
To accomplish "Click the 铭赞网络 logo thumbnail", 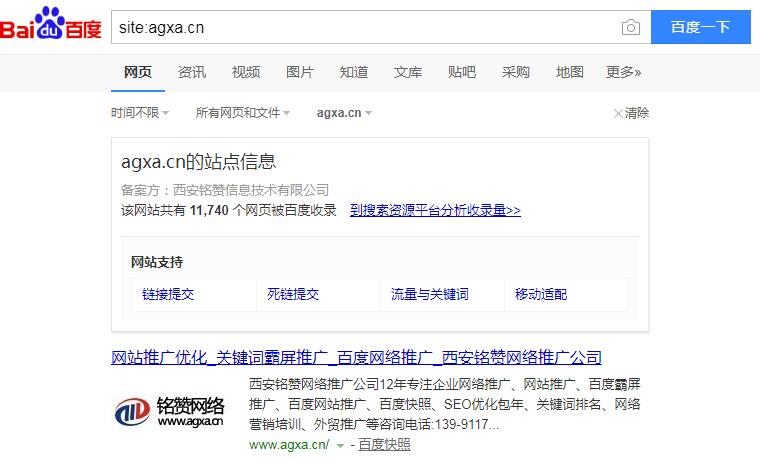I will [x=168, y=411].
